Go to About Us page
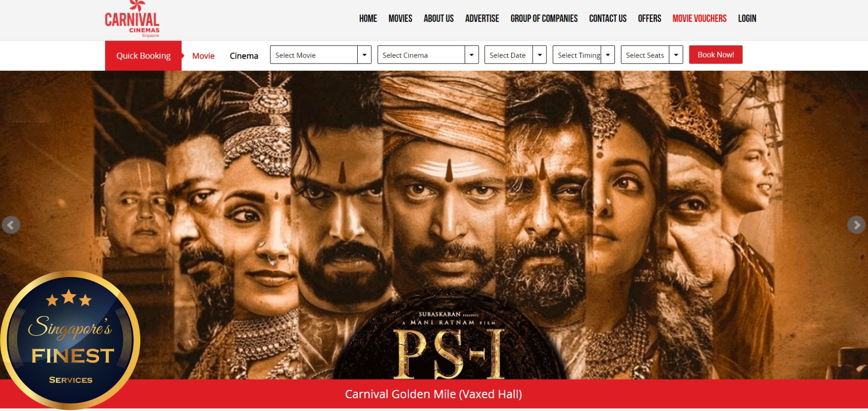Image resolution: width=868 pixels, height=411 pixels. (439, 18)
